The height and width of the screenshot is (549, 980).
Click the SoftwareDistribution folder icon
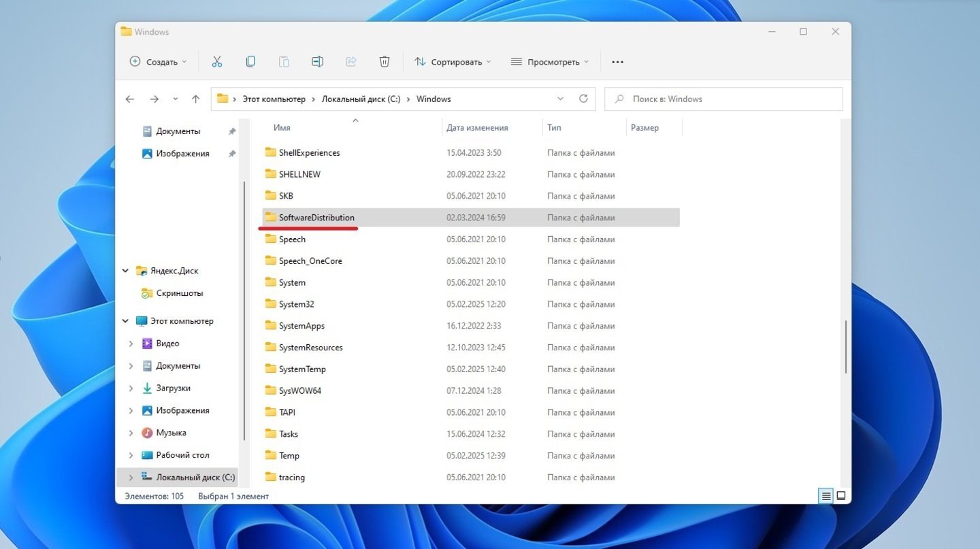coord(270,218)
